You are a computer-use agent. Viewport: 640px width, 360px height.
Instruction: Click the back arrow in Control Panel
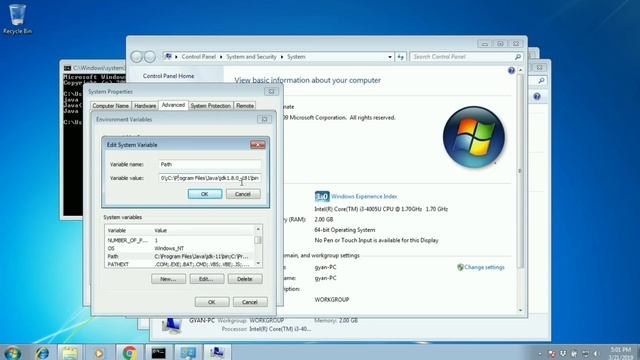pyautogui.click(x=136, y=57)
